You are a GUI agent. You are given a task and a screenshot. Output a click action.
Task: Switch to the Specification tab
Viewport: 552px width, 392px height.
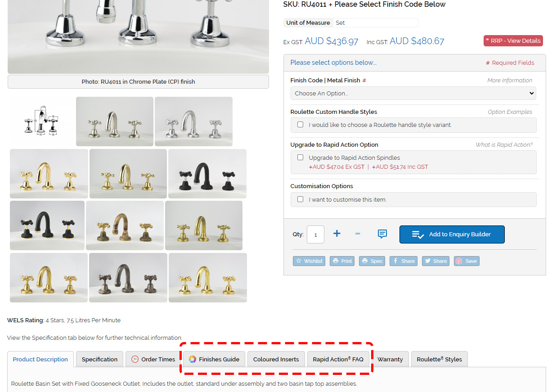point(99,359)
